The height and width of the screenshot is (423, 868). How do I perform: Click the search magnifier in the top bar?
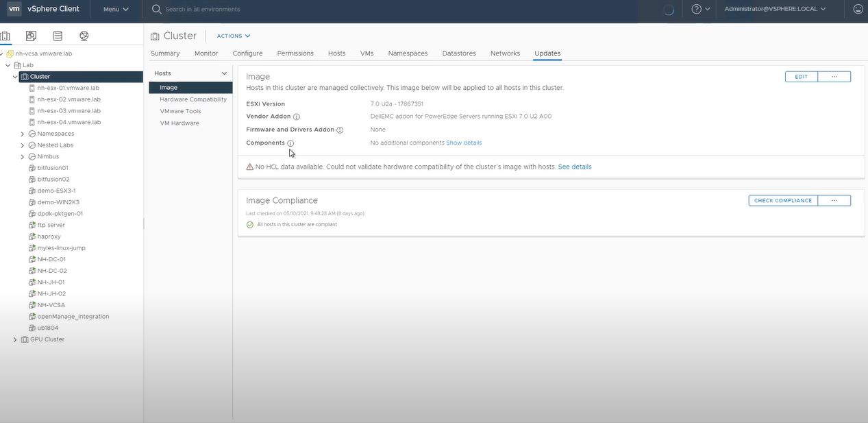pos(156,9)
